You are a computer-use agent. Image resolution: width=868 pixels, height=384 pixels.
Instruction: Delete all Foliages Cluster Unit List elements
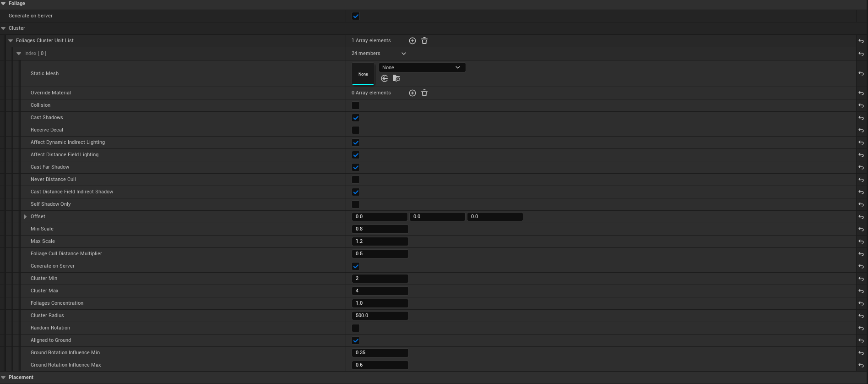pos(424,41)
